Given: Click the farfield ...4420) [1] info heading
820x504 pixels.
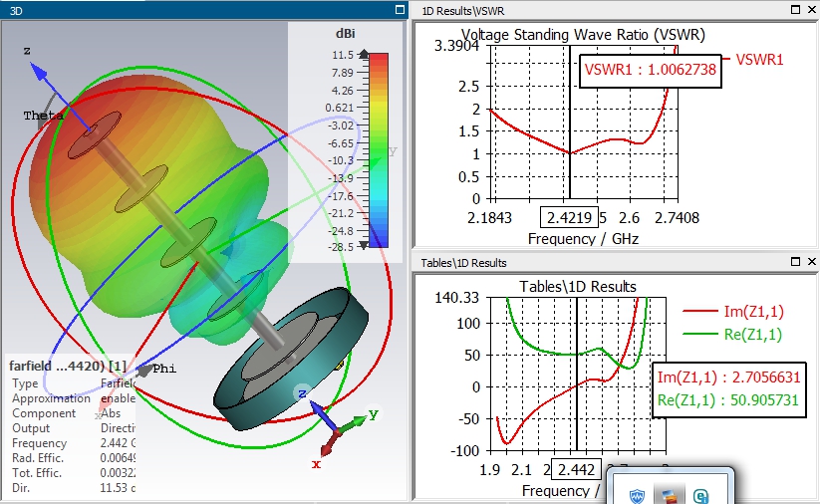Looking at the screenshot, I should tap(68, 366).
